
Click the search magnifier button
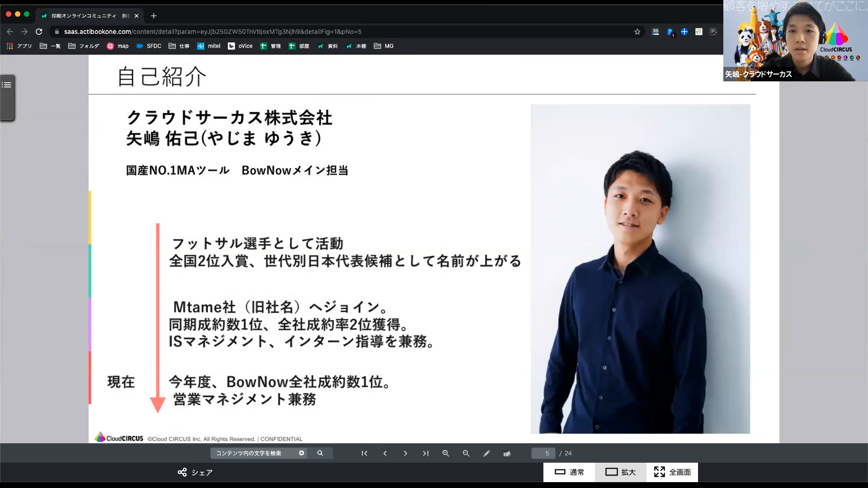pyautogui.click(x=320, y=453)
